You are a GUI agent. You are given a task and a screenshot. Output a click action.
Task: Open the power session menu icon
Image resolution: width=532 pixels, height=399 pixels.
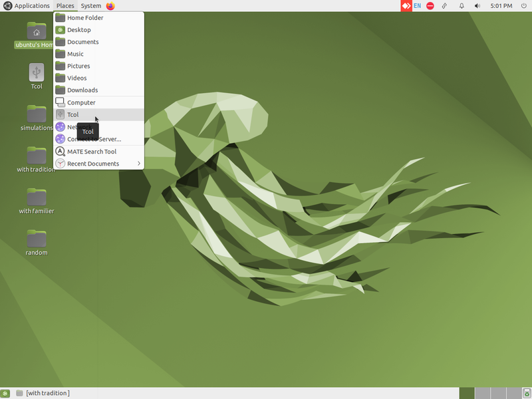(x=523, y=6)
